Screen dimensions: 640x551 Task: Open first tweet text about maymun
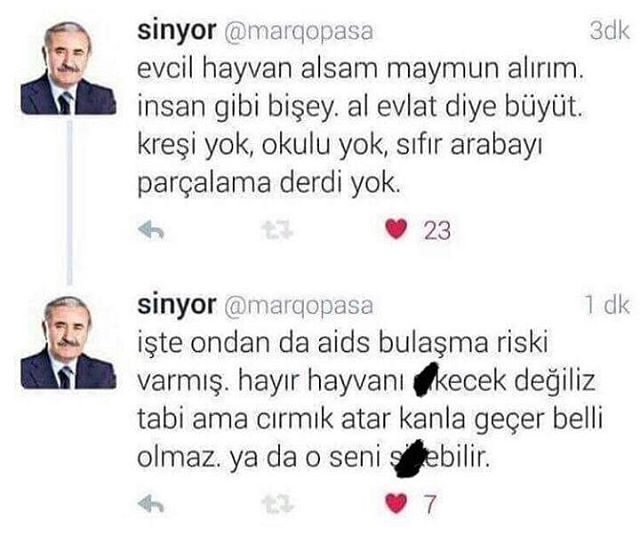coord(361,127)
